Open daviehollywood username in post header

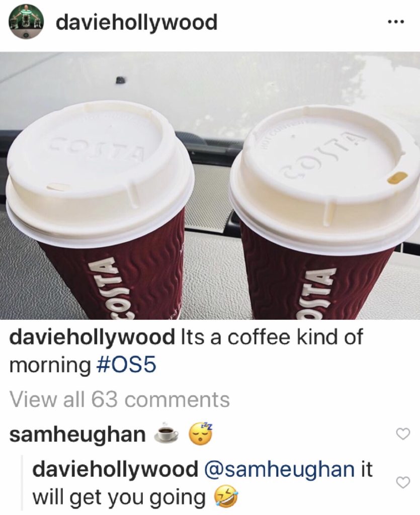click(137, 23)
